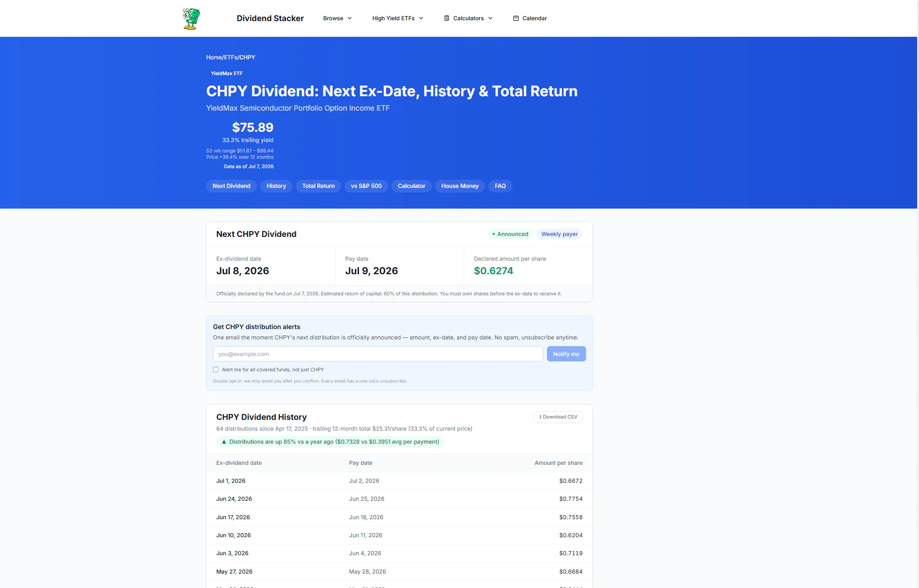This screenshot has width=919, height=588.
Task: Click the download icon in Download CSV
Action: [x=540, y=417]
